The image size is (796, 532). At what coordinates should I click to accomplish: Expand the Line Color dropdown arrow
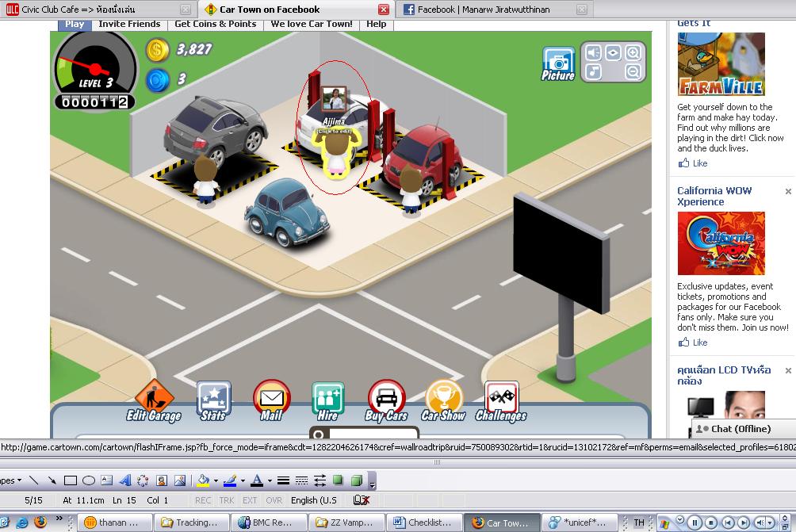pyautogui.click(x=242, y=480)
